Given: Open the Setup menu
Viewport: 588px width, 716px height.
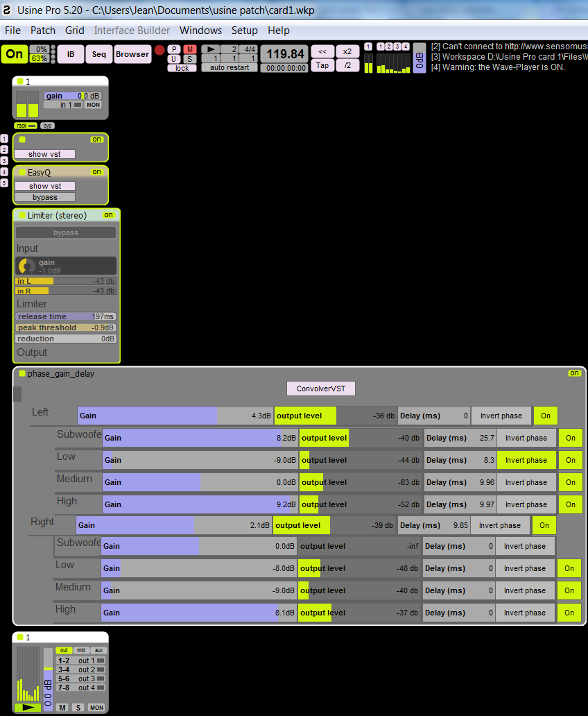Looking at the screenshot, I should click(244, 31).
